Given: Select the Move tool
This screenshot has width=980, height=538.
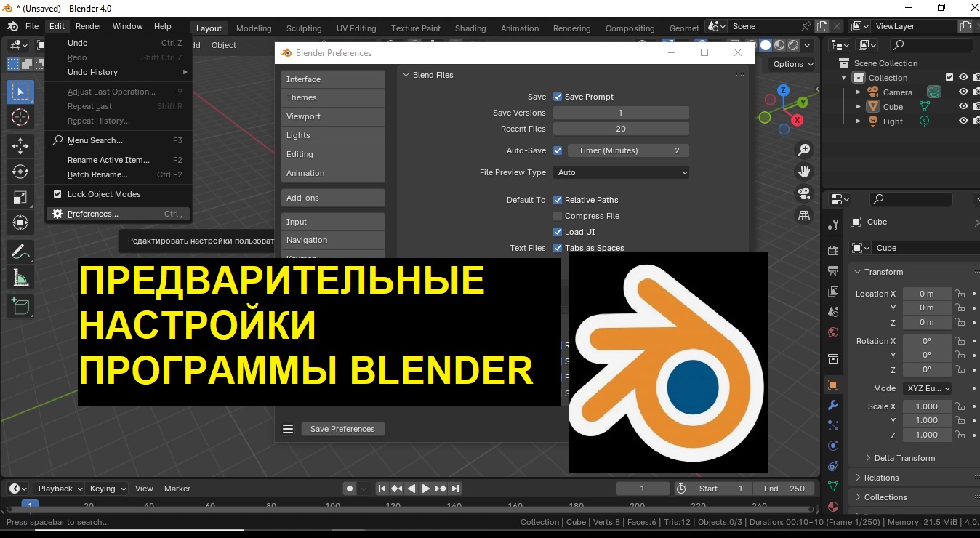Looking at the screenshot, I should click(x=20, y=146).
